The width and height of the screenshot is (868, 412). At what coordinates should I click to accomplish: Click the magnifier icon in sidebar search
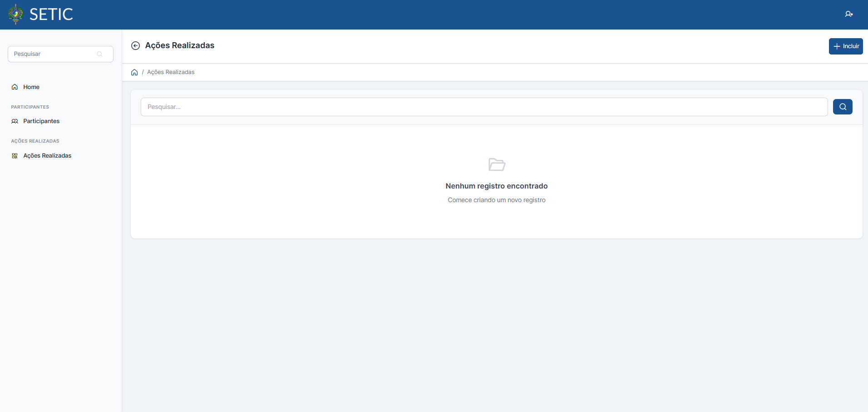(x=100, y=54)
